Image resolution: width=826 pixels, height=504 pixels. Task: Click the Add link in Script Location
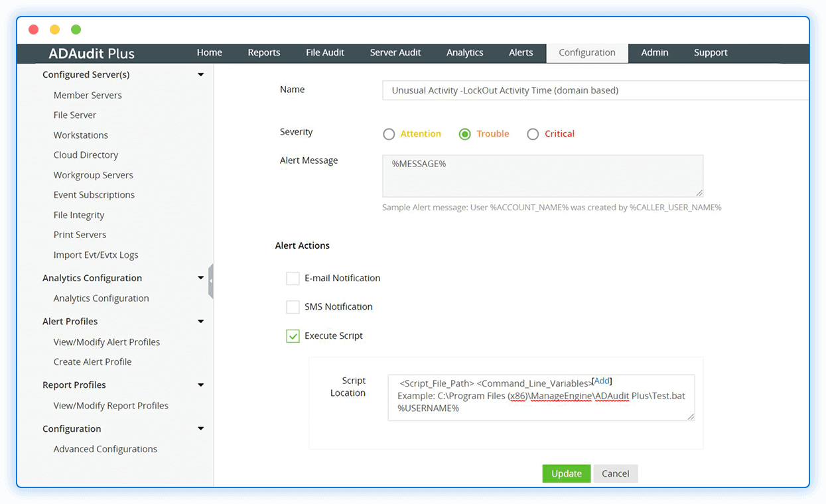[x=602, y=381]
